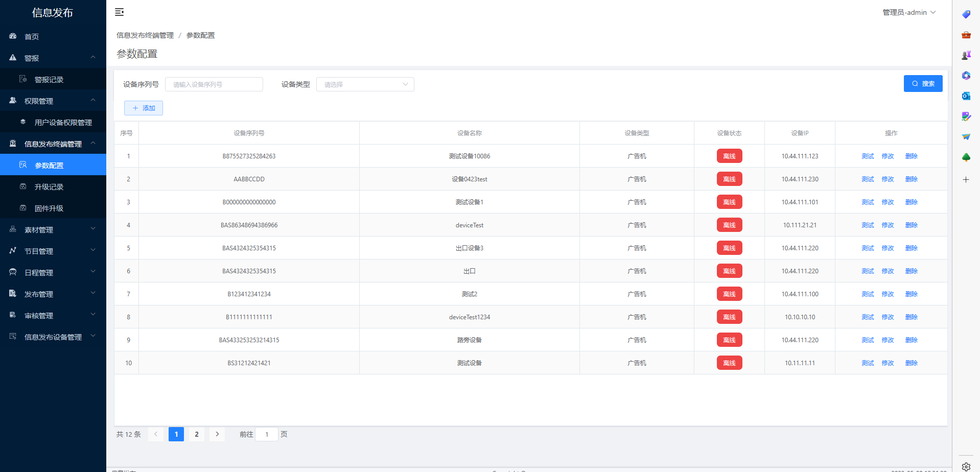The height and width of the screenshot is (472, 980).
Task: Open the 固件升级 menu item
Action: tap(53, 208)
